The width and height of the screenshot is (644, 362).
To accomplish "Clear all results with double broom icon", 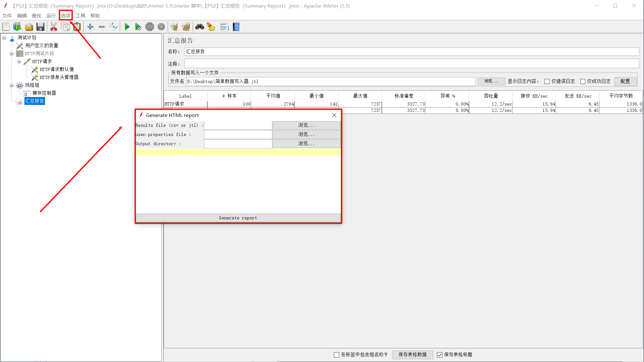I will [x=186, y=27].
